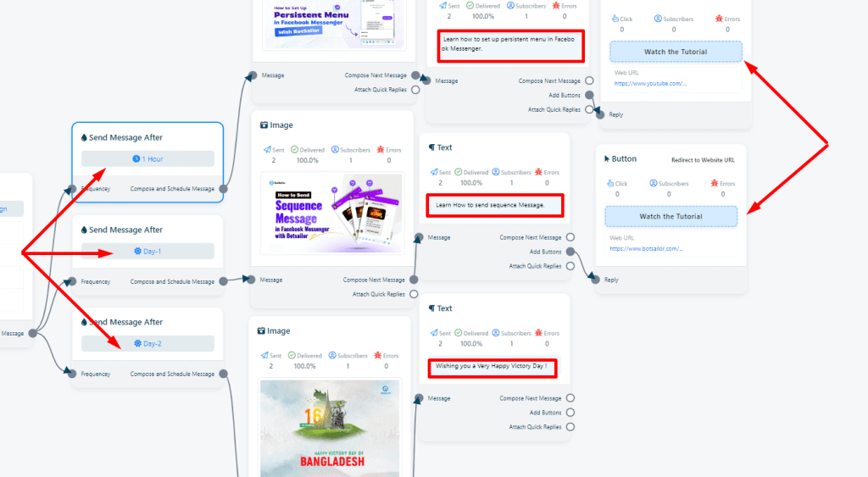Click the water drop icon on the 1 Hour node
This screenshot has height=477, width=868.
coord(84,137)
